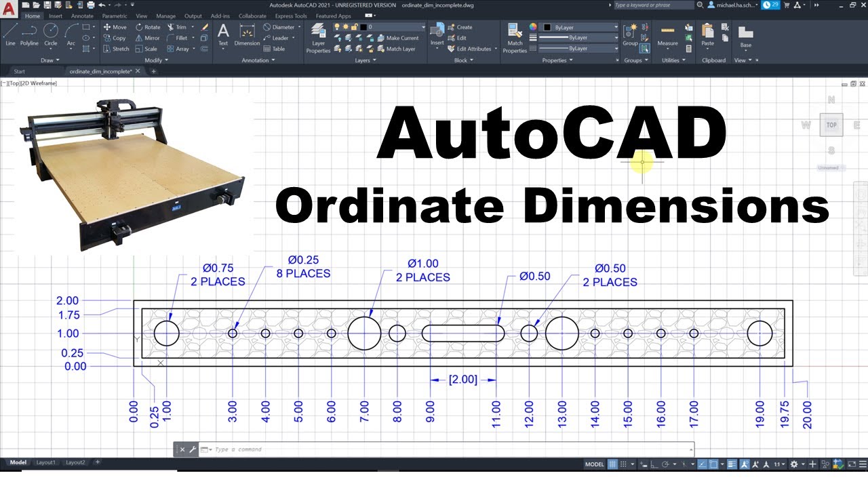The width and height of the screenshot is (868, 488).
Task: Toggle Group Selection button in Groups panel
Action: click(x=644, y=48)
